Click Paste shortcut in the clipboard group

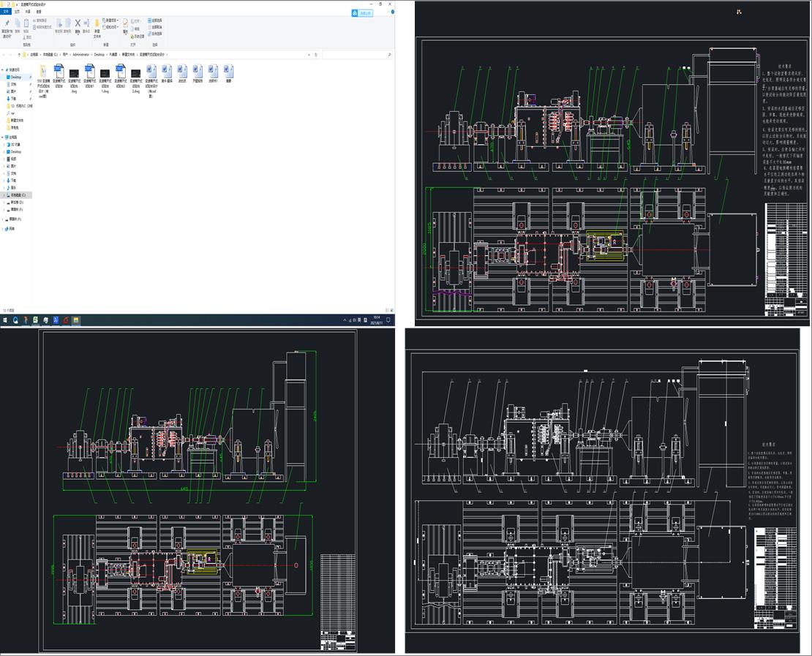(42, 27)
